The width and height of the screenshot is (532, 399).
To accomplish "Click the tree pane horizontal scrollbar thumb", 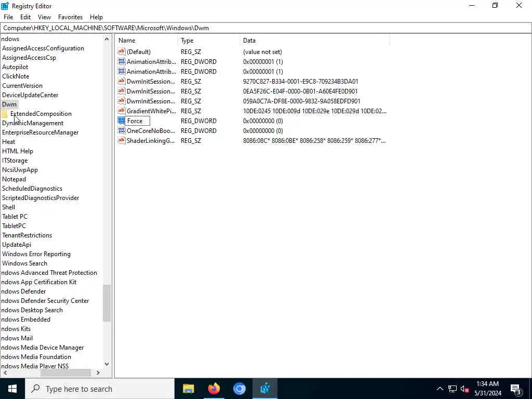I will pyautogui.click(x=65, y=373).
